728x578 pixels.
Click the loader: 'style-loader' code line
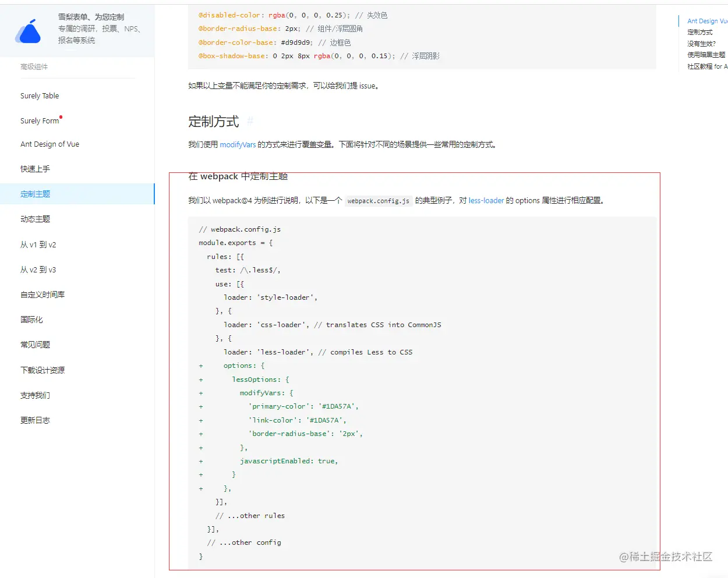270,297
